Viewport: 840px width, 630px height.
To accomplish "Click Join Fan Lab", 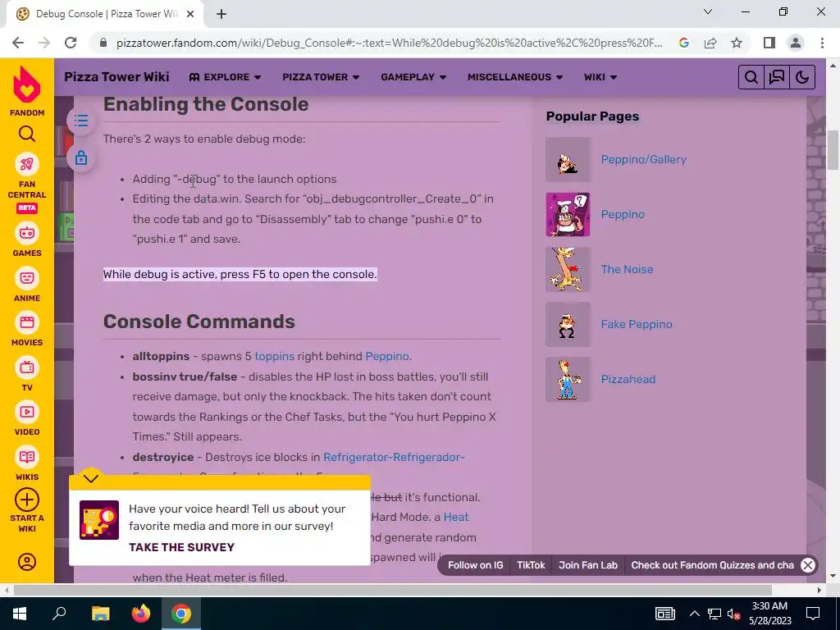I will [587, 565].
